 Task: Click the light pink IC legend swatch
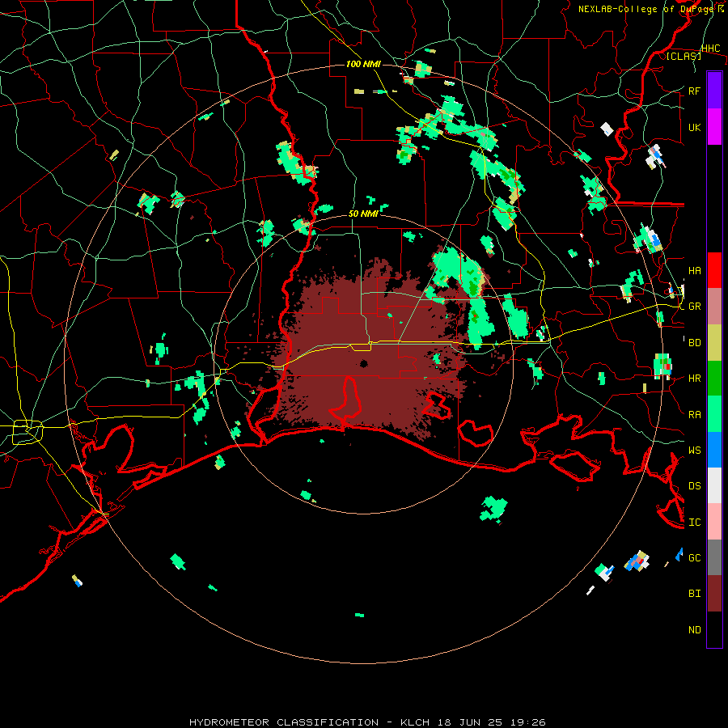[714, 522]
